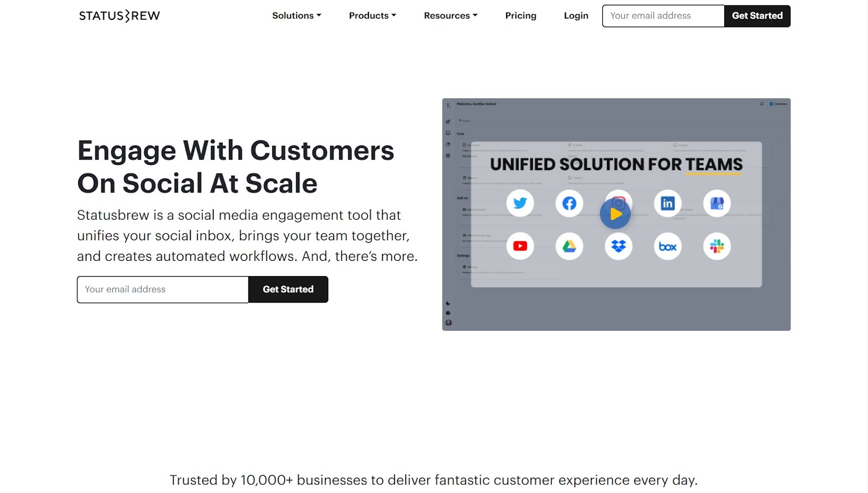The height and width of the screenshot is (493, 868).
Task: Click the Slack icon in the video
Action: pyautogui.click(x=717, y=246)
